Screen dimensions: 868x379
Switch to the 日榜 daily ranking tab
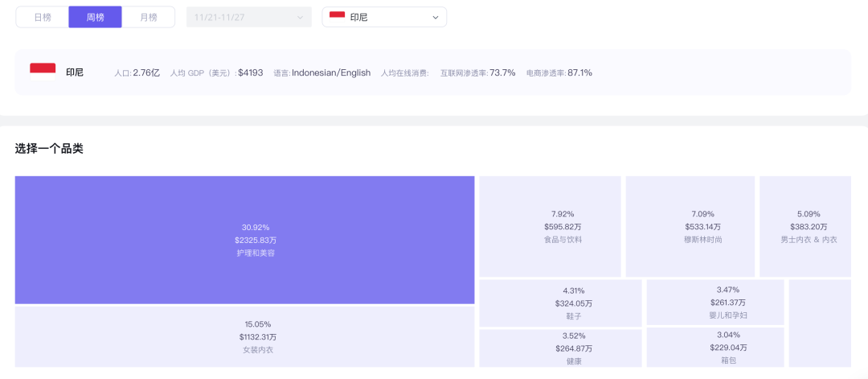pyautogui.click(x=43, y=17)
